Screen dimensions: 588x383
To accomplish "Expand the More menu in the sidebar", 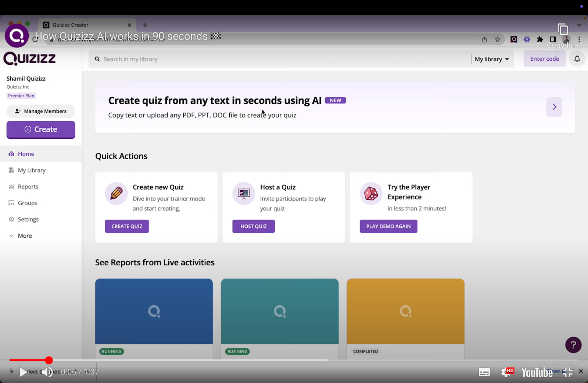I will (x=11, y=235).
